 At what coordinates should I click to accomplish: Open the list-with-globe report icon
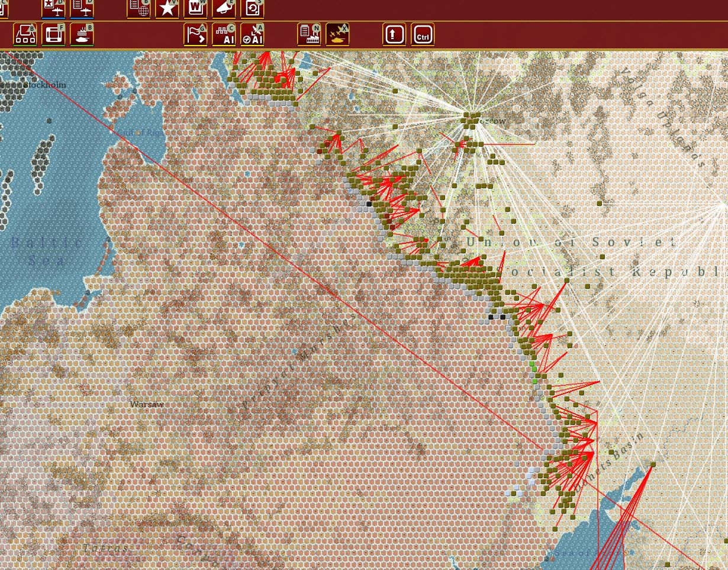tap(138, 8)
